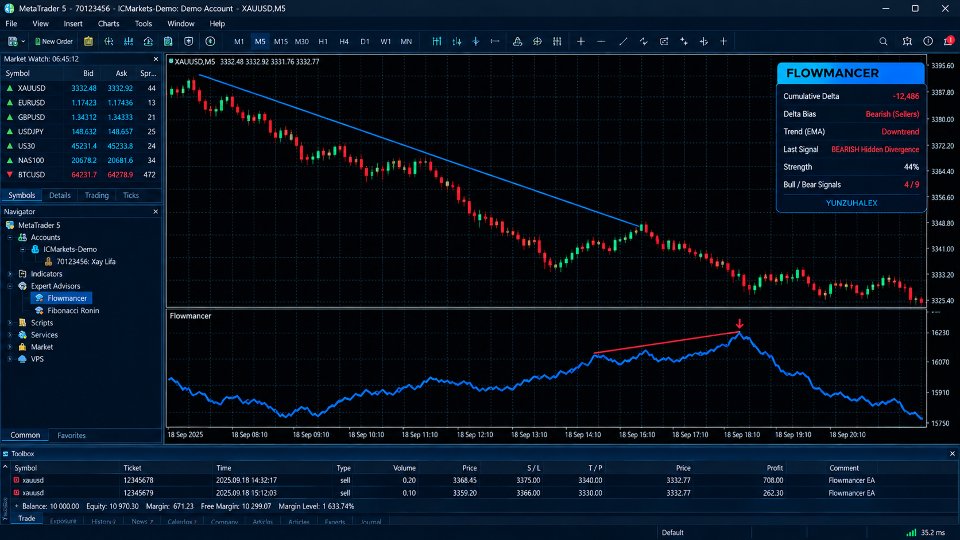Select the trendline drawing tool

[623, 42]
